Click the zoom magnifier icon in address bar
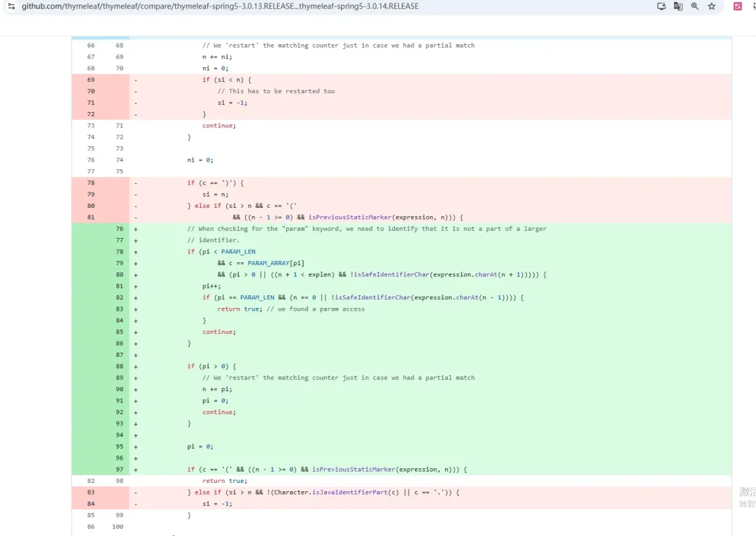 tap(695, 6)
